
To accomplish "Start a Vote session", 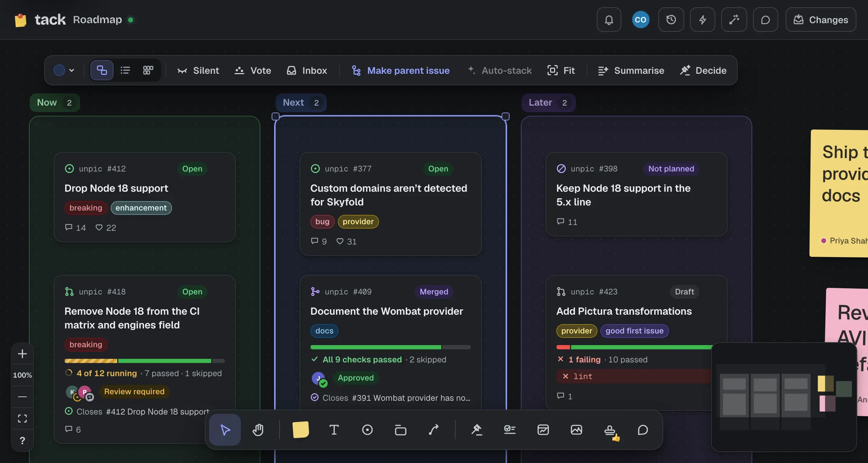I will 253,70.
